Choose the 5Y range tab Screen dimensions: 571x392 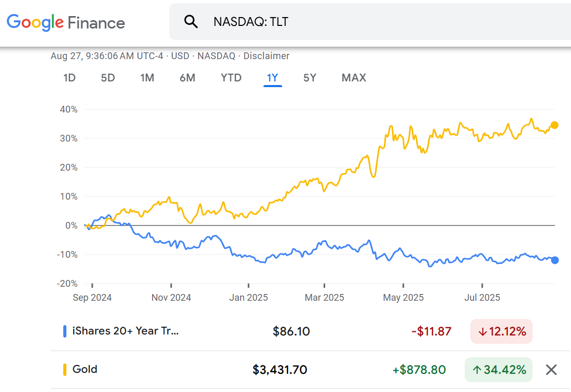tap(310, 78)
